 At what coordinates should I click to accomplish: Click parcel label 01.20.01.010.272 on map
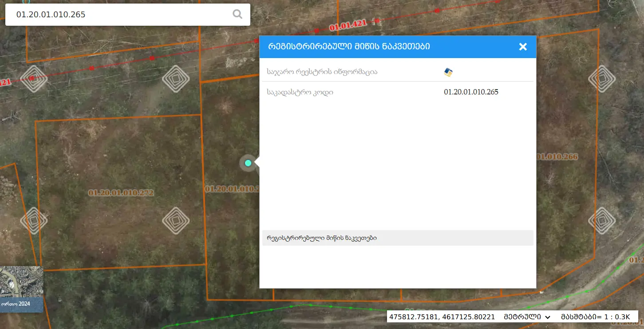coord(121,193)
